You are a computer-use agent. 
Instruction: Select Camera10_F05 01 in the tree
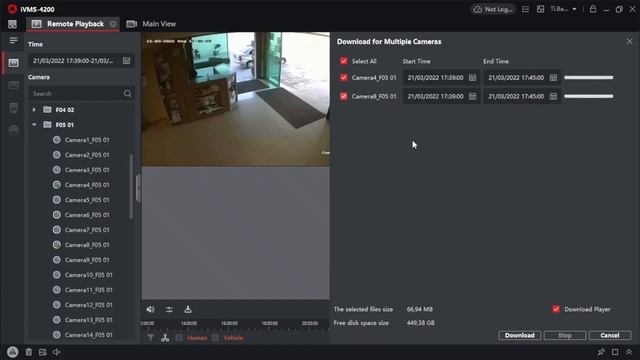pos(89,275)
